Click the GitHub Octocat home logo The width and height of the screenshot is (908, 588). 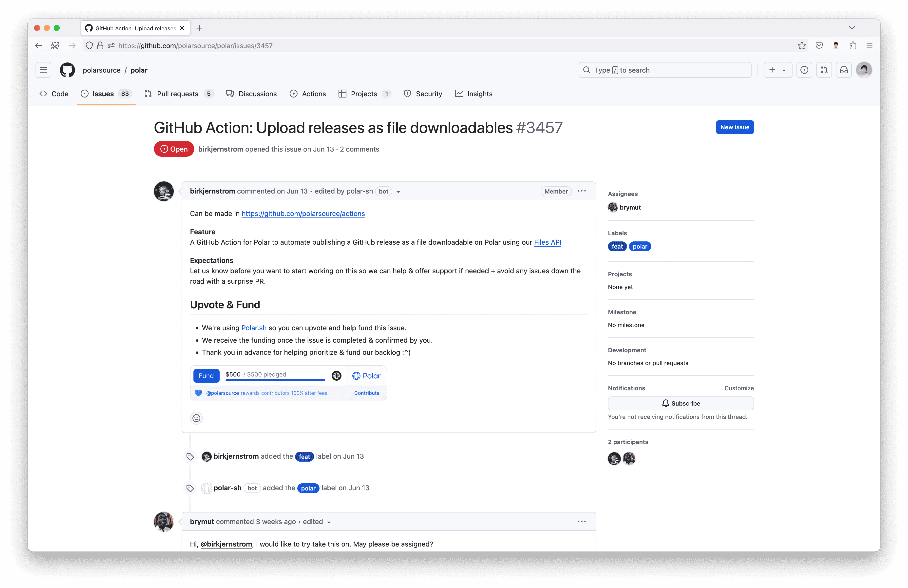pyautogui.click(x=67, y=70)
